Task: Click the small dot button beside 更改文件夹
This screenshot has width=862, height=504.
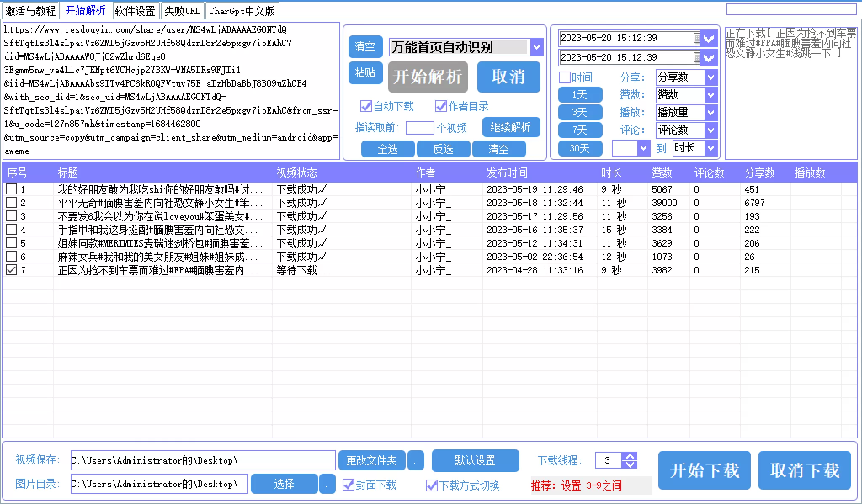Action: [x=415, y=460]
